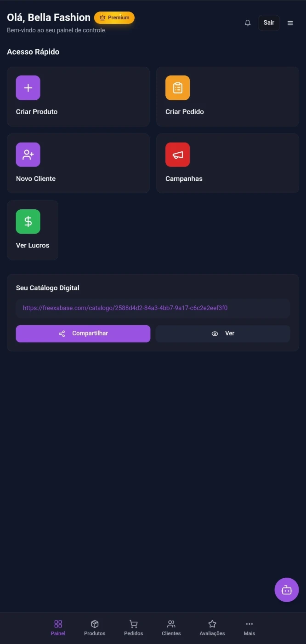Open the notifications bell

tap(248, 23)
